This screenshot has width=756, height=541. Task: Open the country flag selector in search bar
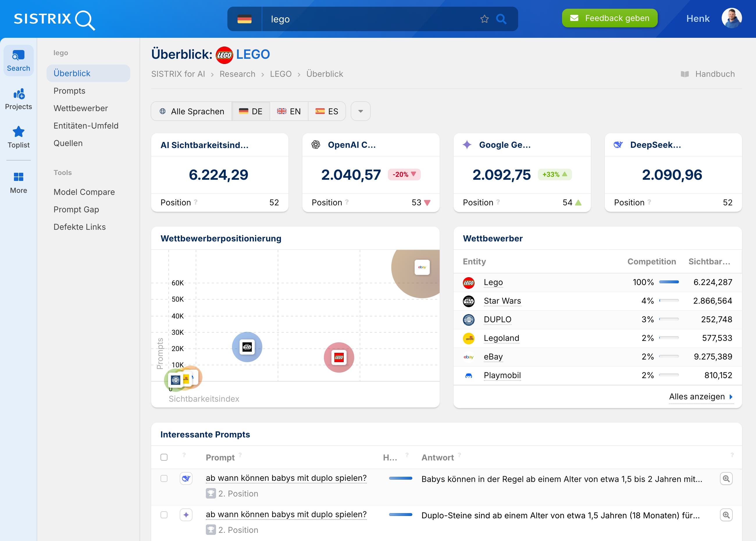pos(245,19)
